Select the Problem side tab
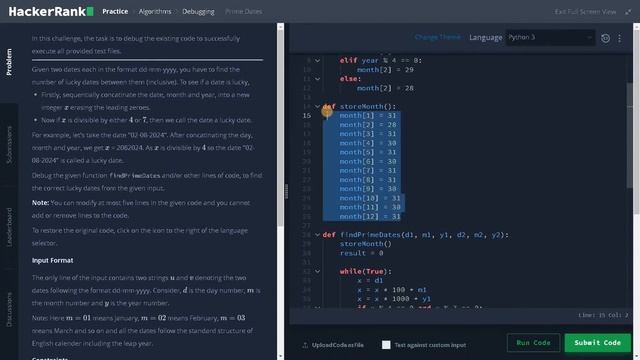This screenshot has height=360, width=640. (9, 62)
